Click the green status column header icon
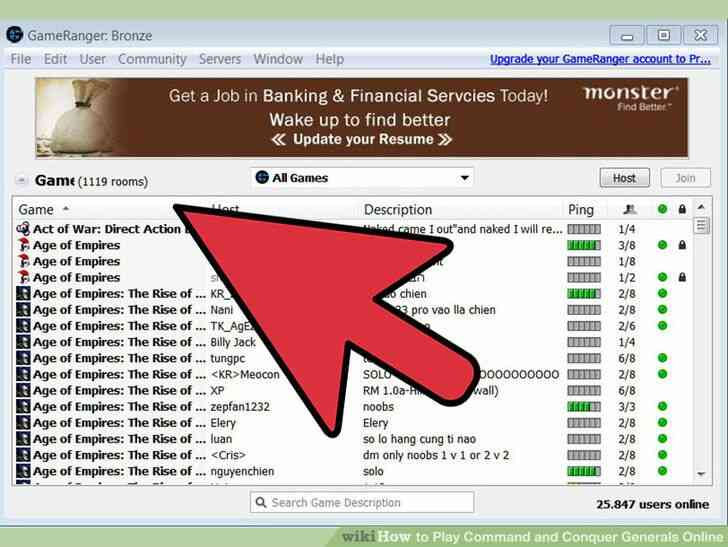The height and width of the screenshot is (547, 728). pos(663,209)
